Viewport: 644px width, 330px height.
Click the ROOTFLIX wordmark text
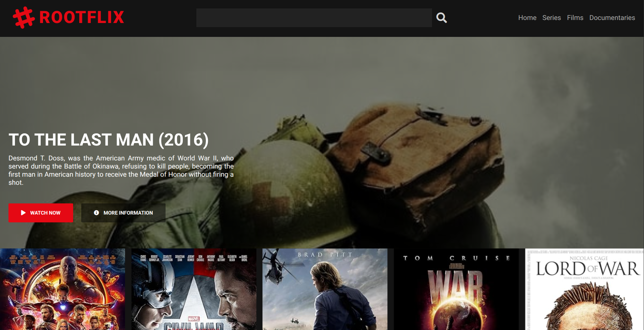[x=82, y=18]
